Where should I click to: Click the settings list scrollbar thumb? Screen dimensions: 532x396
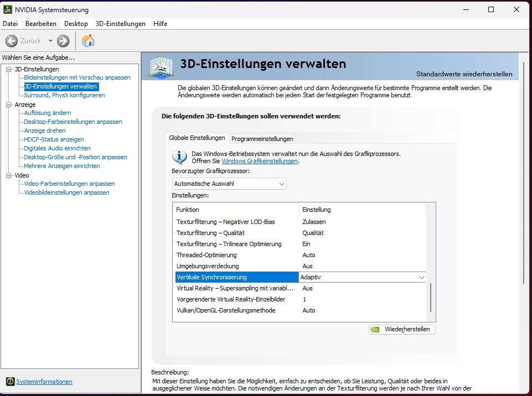click(431, 298)
